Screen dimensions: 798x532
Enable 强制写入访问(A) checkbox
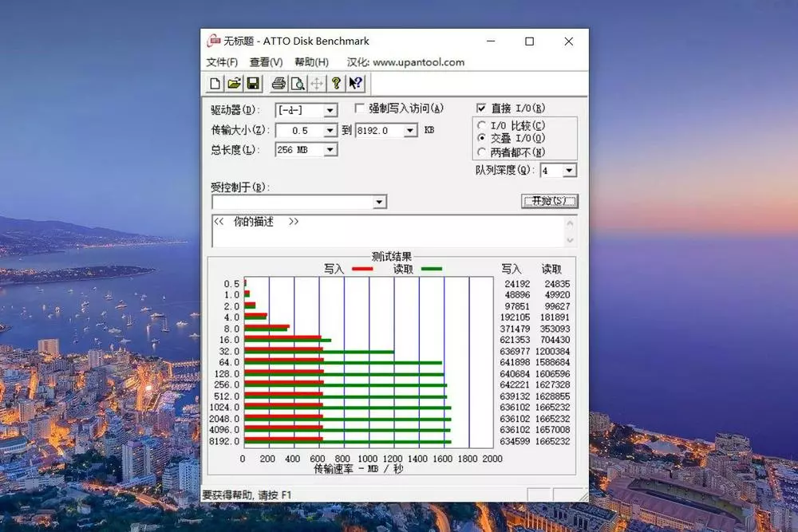click(359, 108)
